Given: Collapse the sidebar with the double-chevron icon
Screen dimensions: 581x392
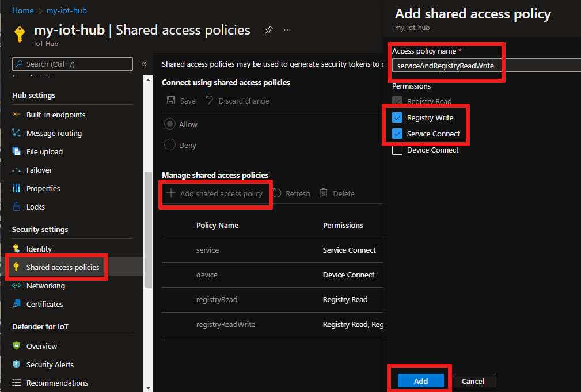Looking at the screenshot, I should coord(144,64).
